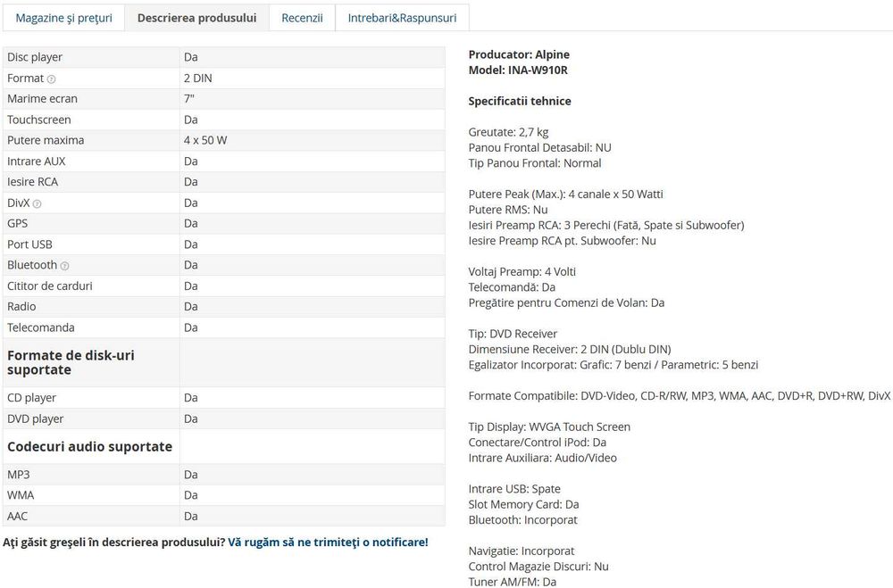Image resolution: width=893 pixels, height=588 pixels.
Task: Click the 'Specificatii tehnice' heading
Action: point(520,102)
